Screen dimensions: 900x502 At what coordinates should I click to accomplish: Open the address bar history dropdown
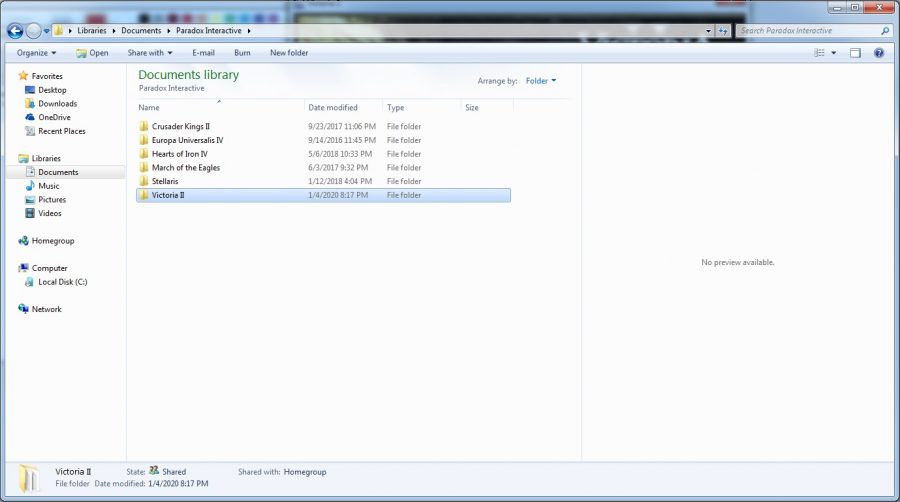[x=708, y=31]
